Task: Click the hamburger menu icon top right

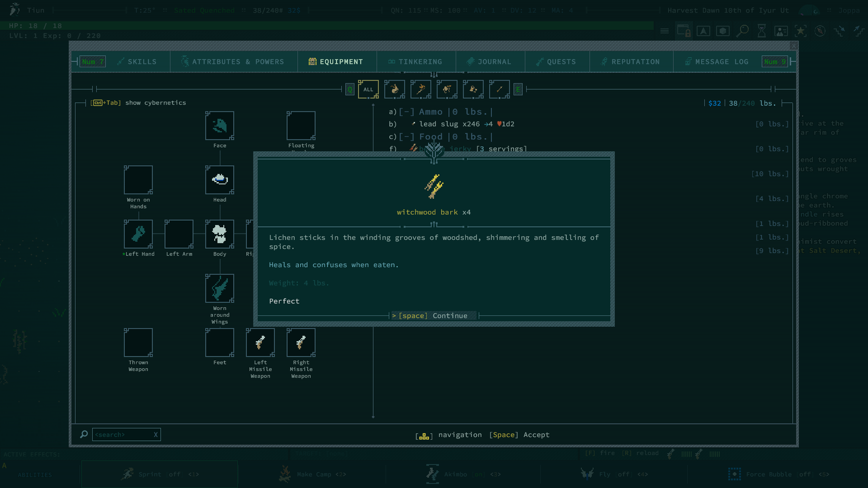Action: click(664, 30)
